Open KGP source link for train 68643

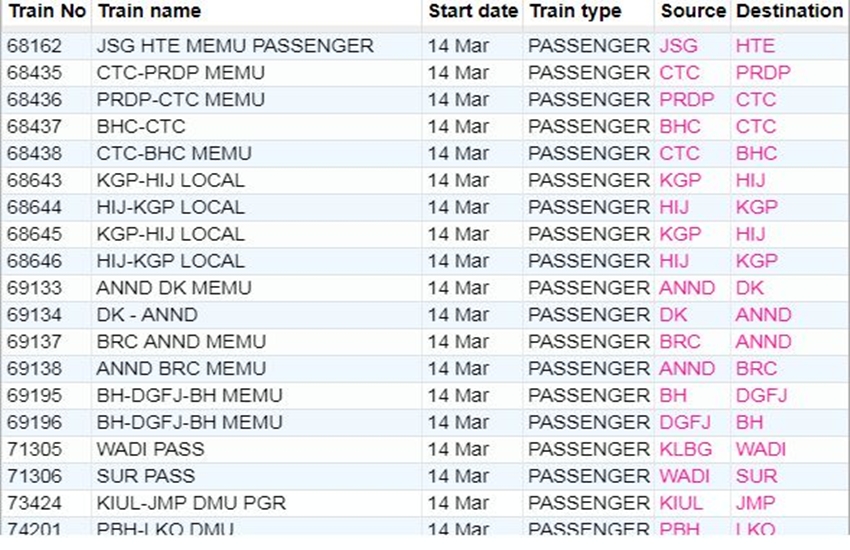click(680, 181)
